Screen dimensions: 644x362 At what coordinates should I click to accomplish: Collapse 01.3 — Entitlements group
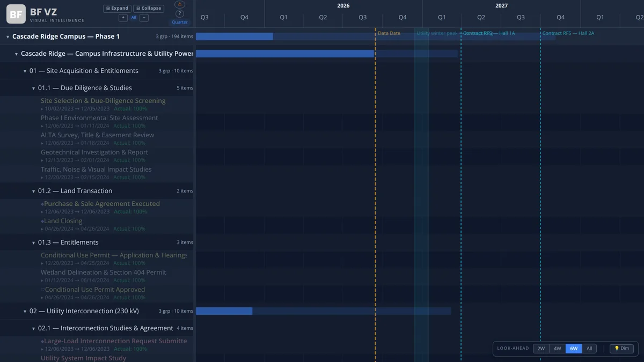(x=33, y=243)
